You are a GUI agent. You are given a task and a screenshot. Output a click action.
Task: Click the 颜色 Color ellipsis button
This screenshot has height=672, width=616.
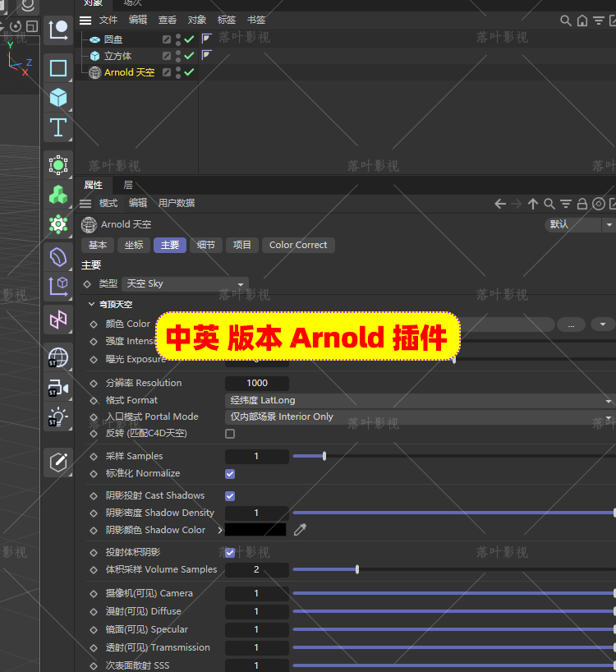tap(571, 324)
